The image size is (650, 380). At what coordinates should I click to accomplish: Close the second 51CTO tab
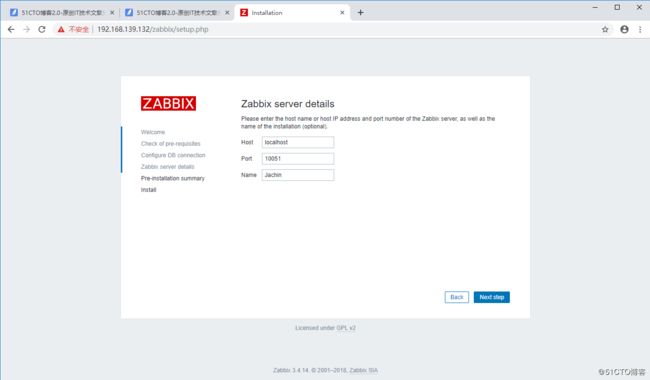[x=227, y=13]
